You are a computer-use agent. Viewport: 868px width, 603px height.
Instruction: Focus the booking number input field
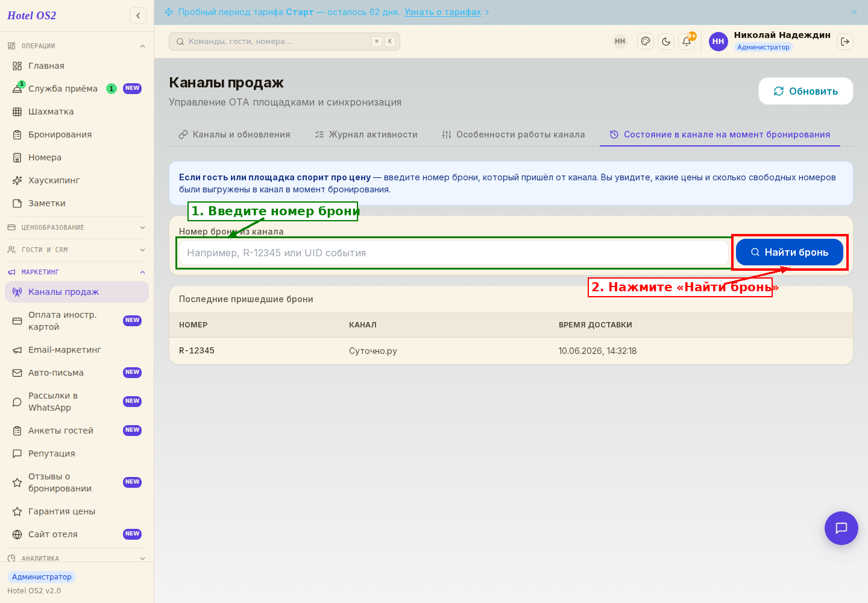coord(454,253)
